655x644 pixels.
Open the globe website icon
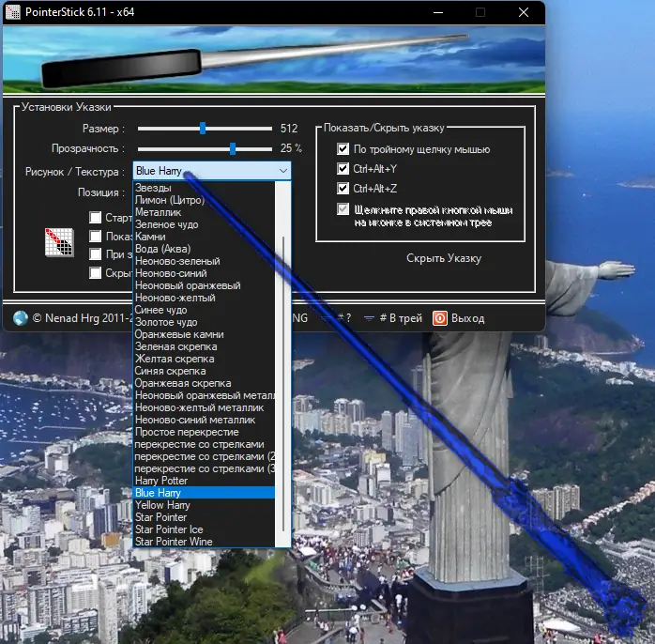click(21, 318)
